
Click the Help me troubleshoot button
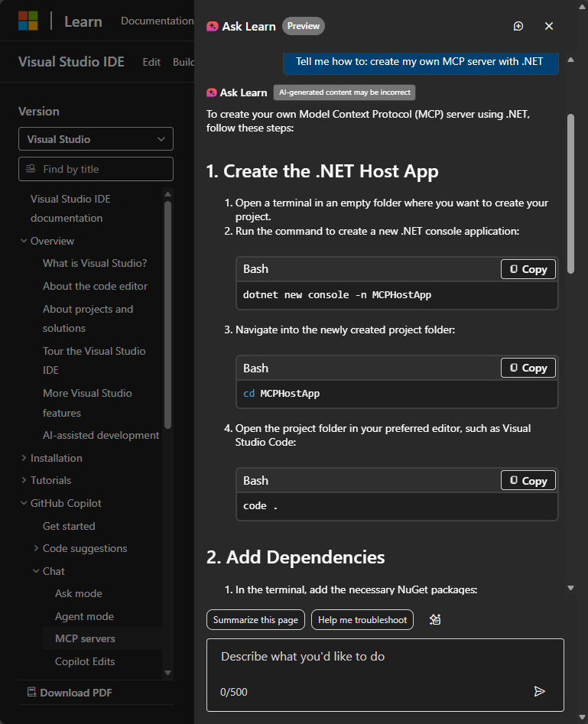pyautogui.click(x=362, y=619)
